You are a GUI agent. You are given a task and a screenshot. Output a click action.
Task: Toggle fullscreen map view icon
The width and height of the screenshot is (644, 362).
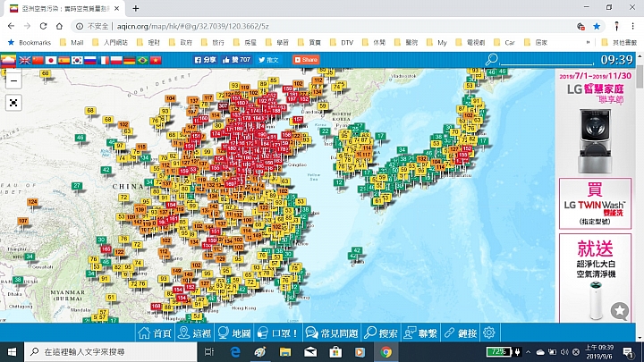(x=13, y=103)
